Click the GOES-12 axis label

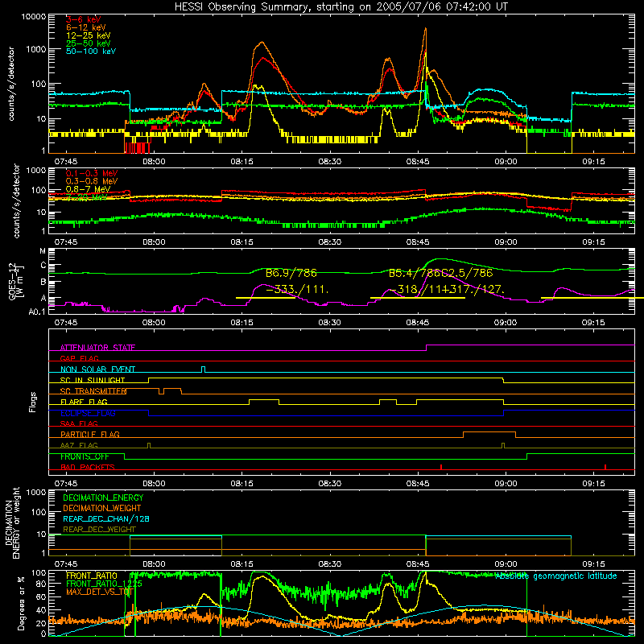tap(12, 282)
